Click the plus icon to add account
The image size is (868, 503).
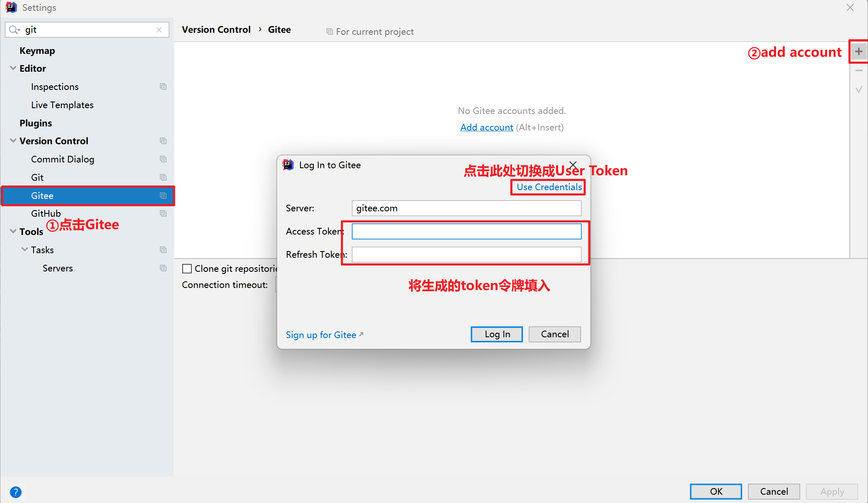tap(858, 52)
